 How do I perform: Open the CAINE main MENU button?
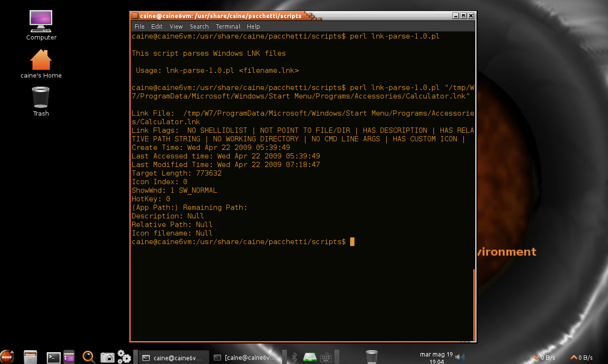(7, 356)
